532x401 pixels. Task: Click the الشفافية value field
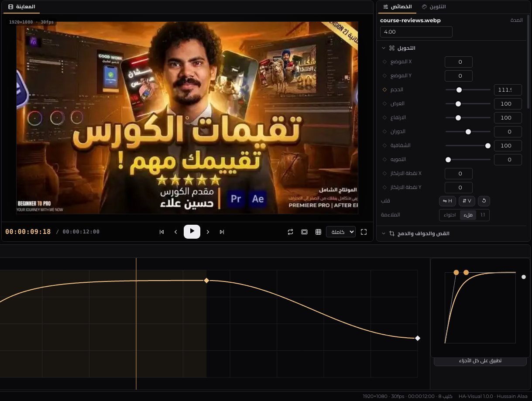coord(508,146)
